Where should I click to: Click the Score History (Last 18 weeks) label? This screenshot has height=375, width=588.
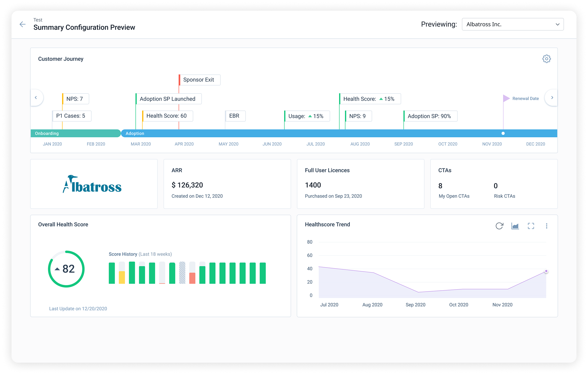140,254
